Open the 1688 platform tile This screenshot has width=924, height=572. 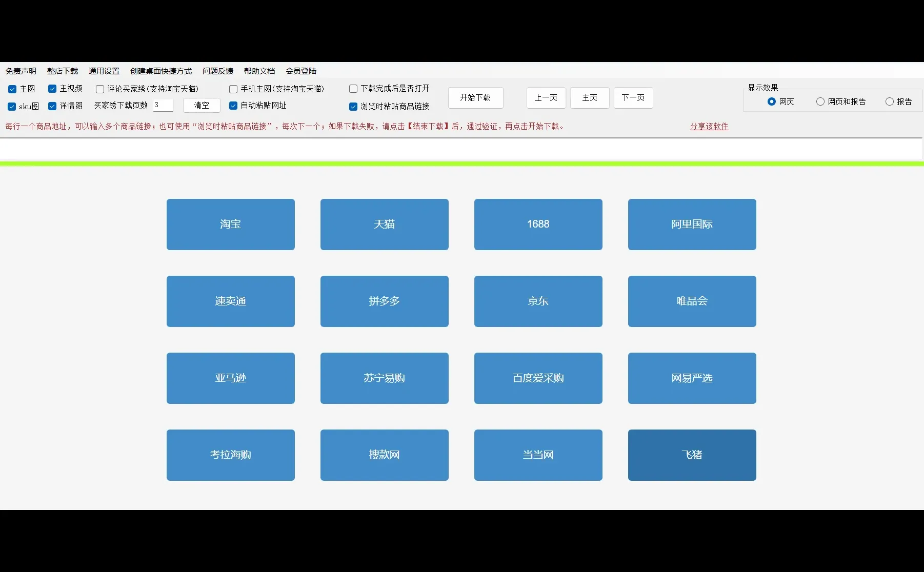pos(538,224)
